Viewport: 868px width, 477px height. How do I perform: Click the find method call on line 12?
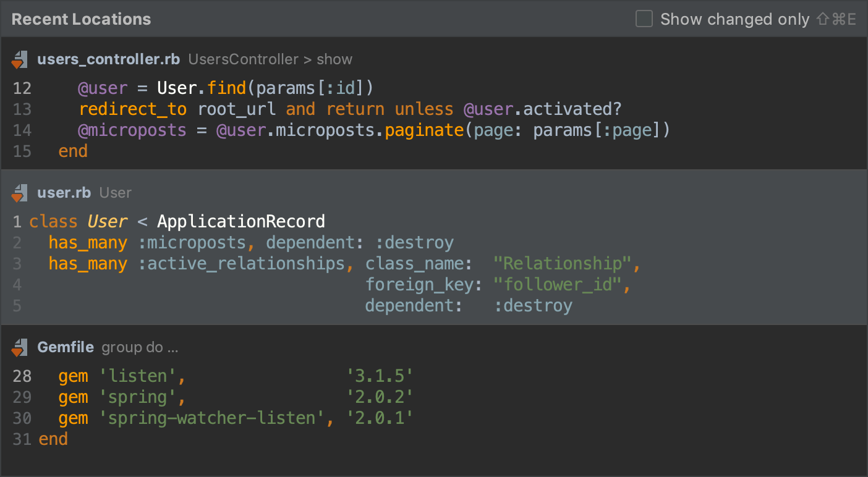pyautogui.click(x=226, y=88)
